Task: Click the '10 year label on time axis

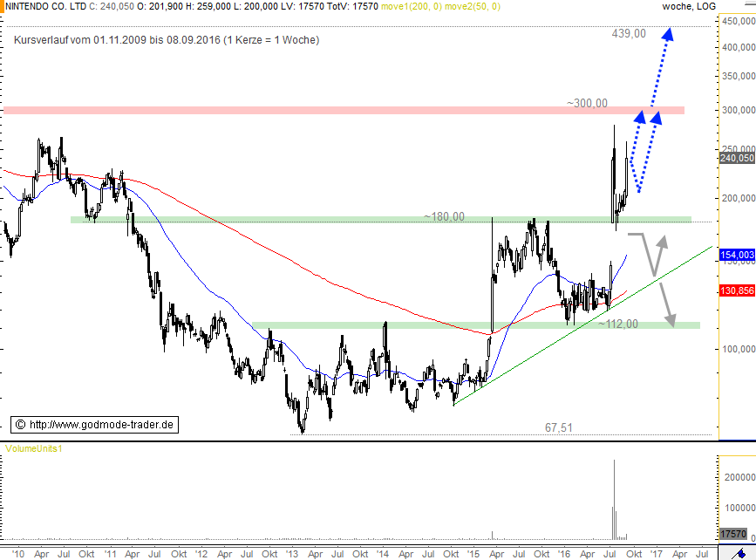Action: pos(17,554)
